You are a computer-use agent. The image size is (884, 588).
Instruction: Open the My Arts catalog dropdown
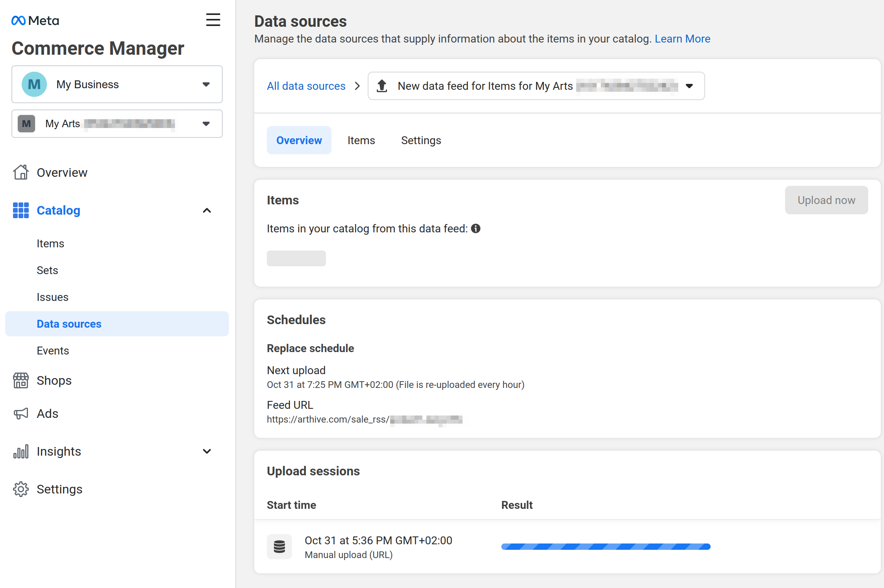coord(117,124)
